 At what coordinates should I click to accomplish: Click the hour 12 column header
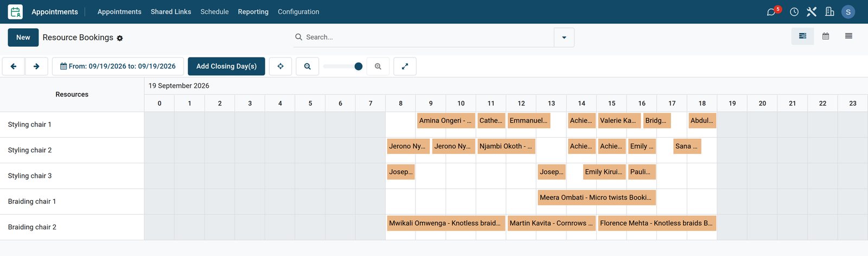point(521,103)
